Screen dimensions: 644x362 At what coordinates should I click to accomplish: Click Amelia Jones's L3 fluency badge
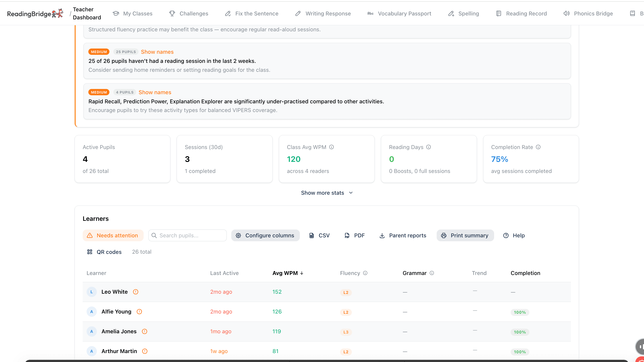click(x=346, y=332)
